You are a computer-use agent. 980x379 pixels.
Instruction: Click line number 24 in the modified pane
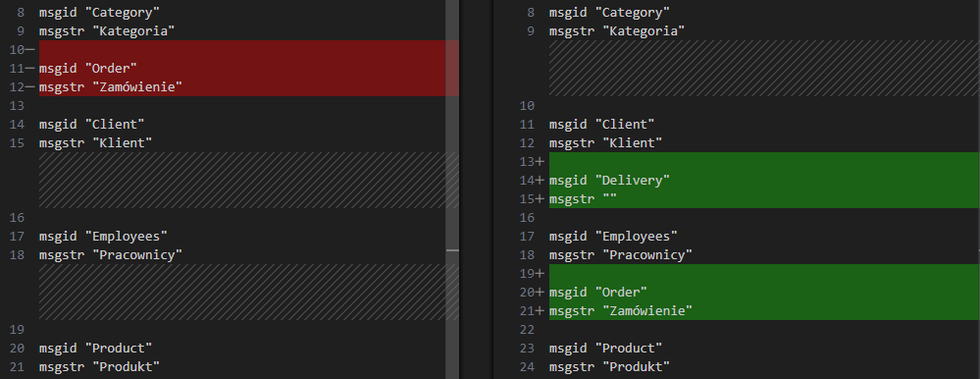tap(527, 366)
